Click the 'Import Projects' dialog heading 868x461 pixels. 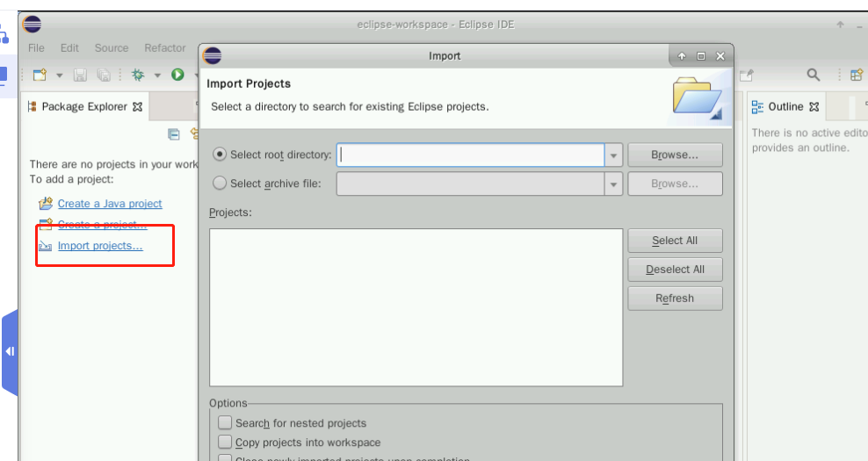coord(249,83)
